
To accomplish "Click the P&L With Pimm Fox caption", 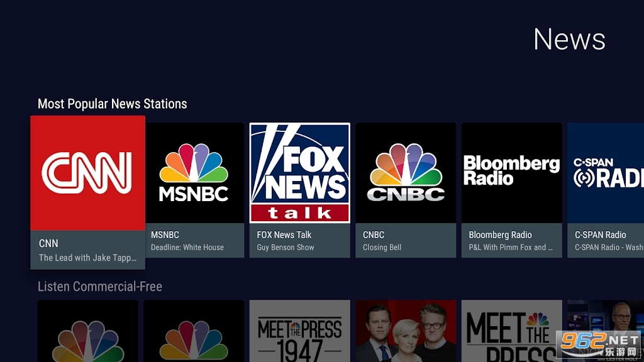I will click(x=511, y=248).
